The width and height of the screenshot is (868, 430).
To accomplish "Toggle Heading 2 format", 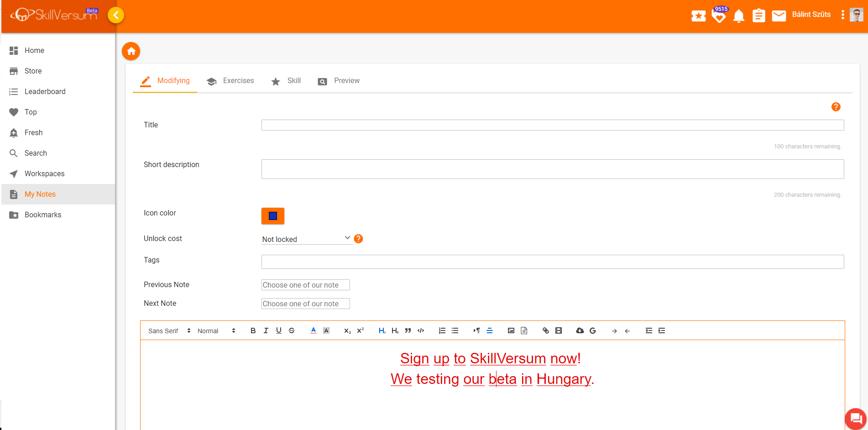I will 395,330.
